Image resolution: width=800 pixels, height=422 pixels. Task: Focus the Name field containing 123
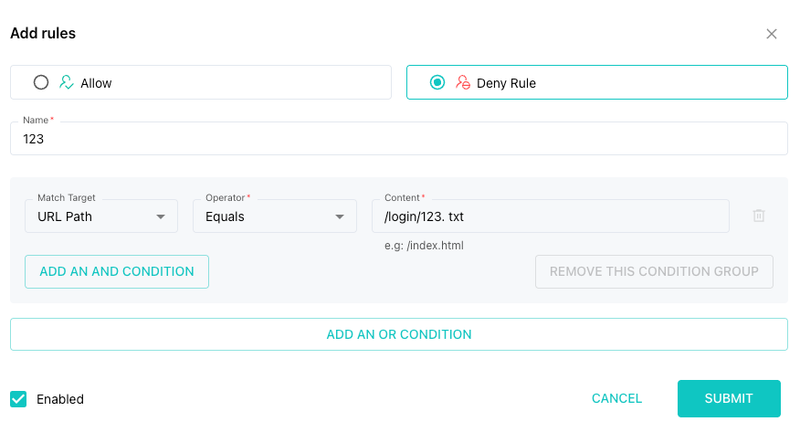click(399, 138)
